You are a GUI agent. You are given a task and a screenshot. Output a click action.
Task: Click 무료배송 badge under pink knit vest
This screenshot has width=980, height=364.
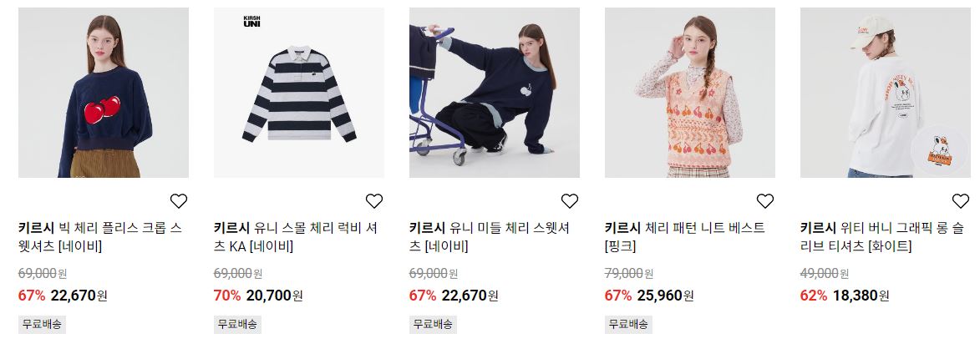point(629,325)
